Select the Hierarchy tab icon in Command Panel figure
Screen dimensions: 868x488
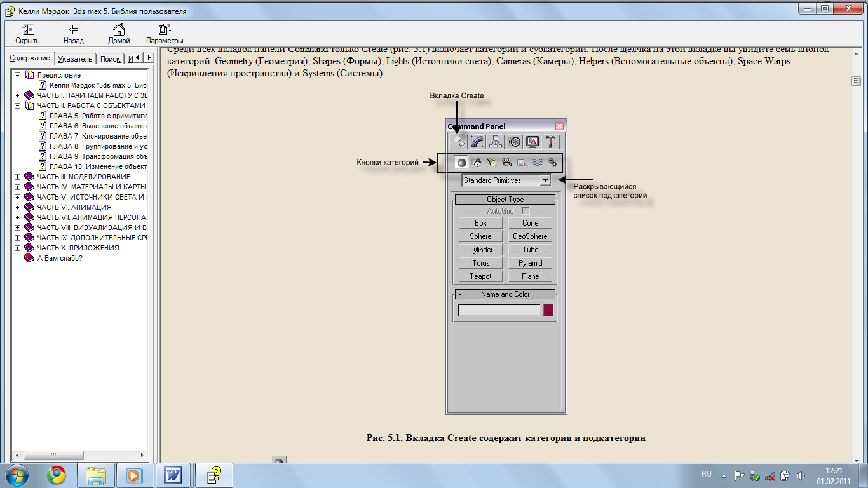click(496, 142)
